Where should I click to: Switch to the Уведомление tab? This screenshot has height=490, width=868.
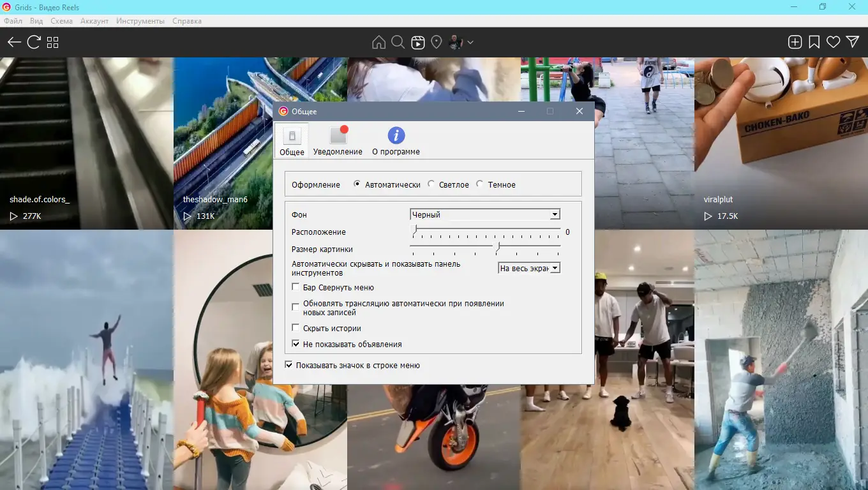point(338,140)
